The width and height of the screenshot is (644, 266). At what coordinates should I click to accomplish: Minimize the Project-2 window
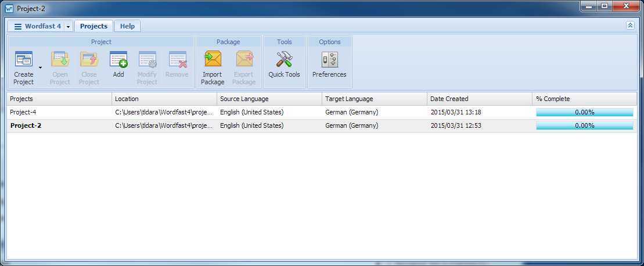[x=590, y=6]
